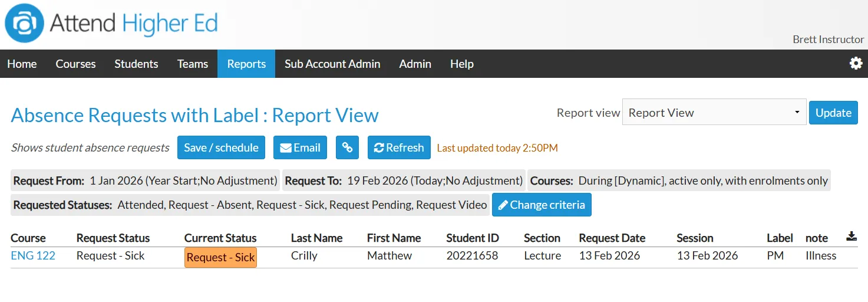Click Last updated today 2:50PM text
This screenshot has height=302, width=868.
pyautogui.click(x=497, y=148)
